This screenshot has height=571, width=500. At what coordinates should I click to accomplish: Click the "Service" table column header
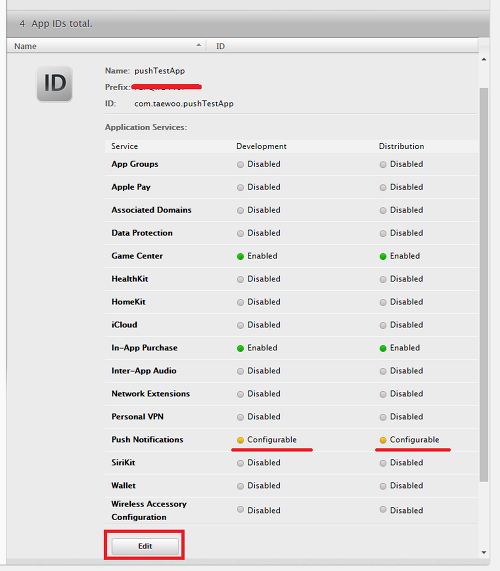125,146
